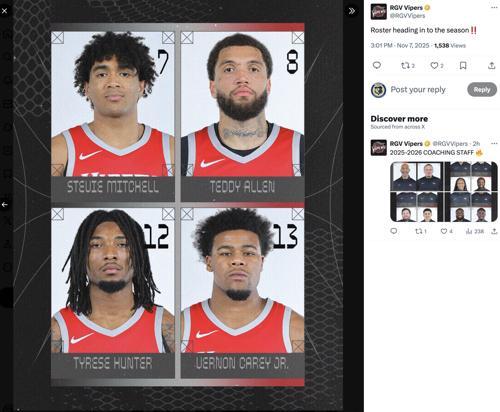The image size is (500, 412).
Task: Repost the coaching staff post
Action: point(421,231)
